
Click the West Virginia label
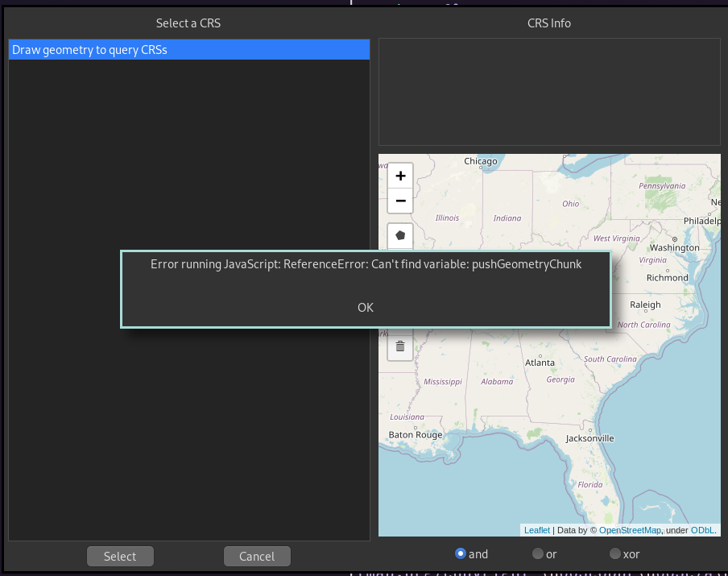[617, 238]
